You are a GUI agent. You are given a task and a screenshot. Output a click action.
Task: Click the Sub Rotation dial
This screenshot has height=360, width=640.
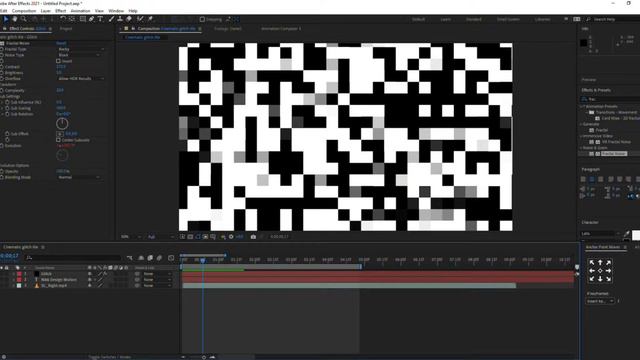pos(62,123)
